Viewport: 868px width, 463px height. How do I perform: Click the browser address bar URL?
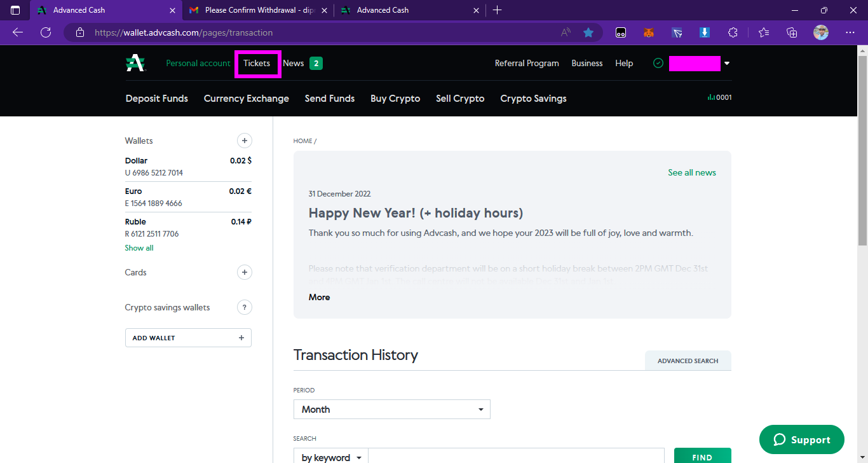point(184,32)
